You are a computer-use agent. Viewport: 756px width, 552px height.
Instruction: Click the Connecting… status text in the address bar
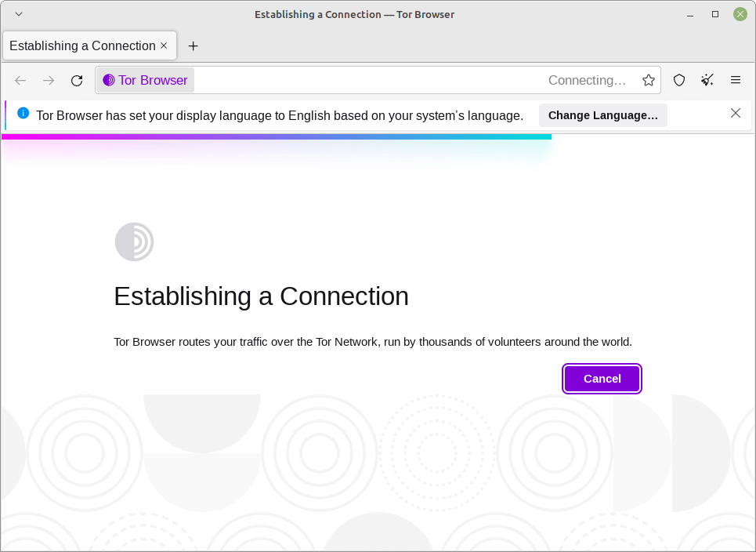click(x=587, y=80)
